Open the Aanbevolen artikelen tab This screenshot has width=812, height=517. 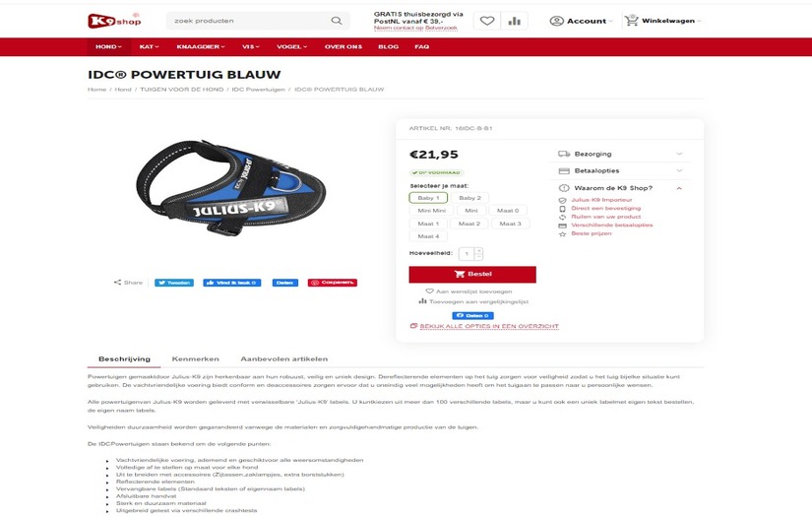pyautogui.click(x=283, y=359)
